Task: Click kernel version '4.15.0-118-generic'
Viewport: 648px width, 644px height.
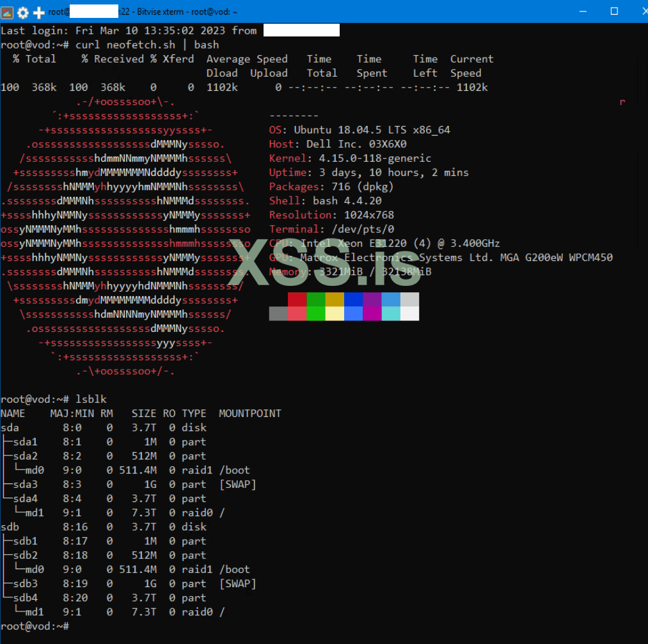Action: click(375, 158)
